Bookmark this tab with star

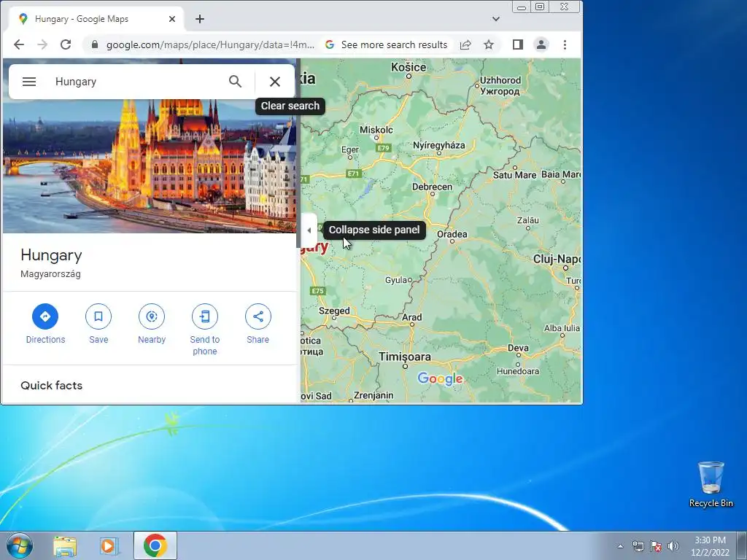point(489,44)
